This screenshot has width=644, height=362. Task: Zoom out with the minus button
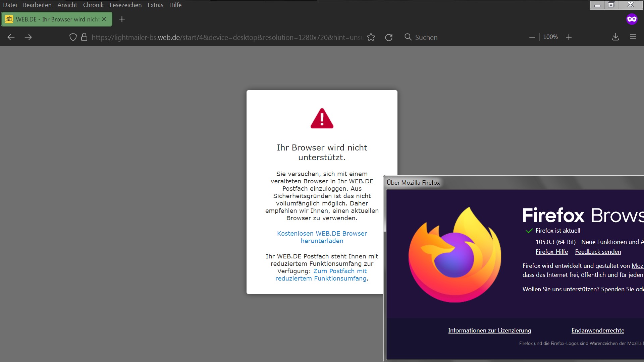pyautogui.click(x=532, y=37)
